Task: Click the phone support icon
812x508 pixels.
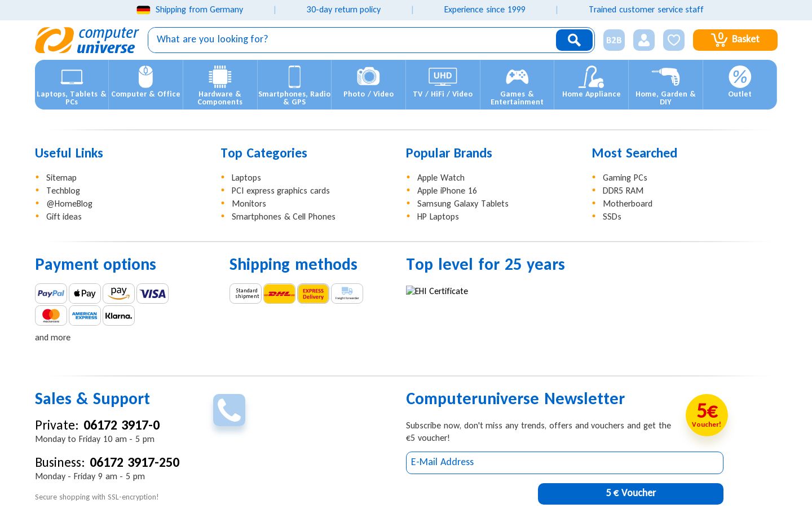Action: point(229,410)
